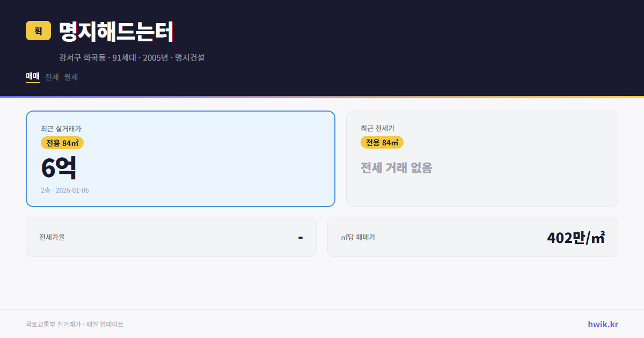Image resolution: width=644 pixels, height=338 pixels.
Task: Switch to the 매매 tab
Action: (32, 77)
